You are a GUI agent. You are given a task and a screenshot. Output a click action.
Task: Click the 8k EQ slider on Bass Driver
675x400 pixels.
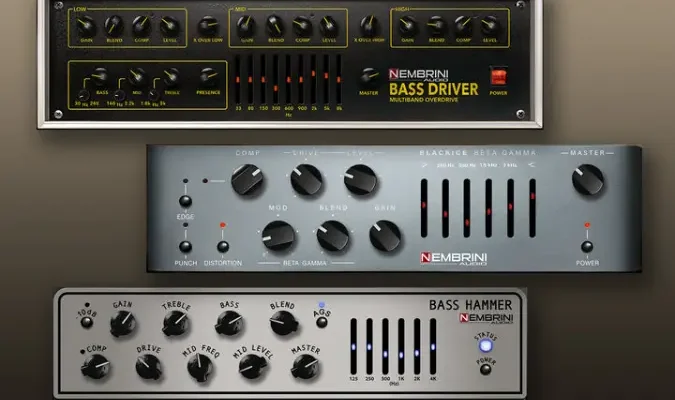(x=338, y=82)
